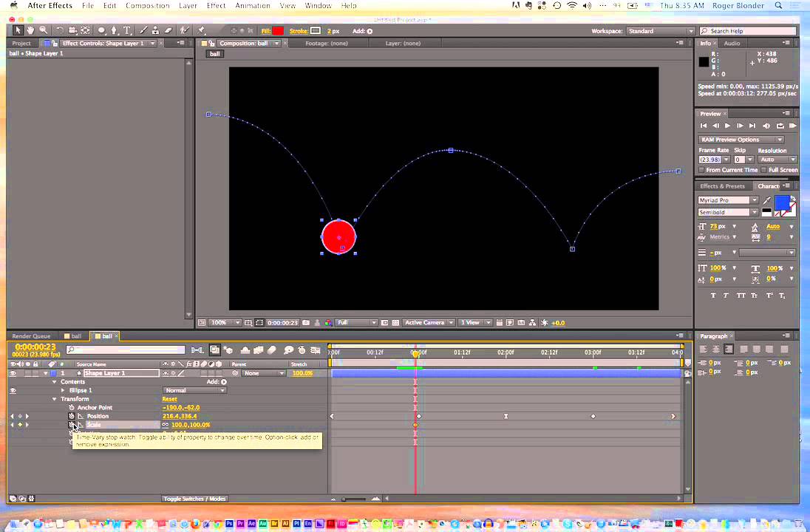Image resolution: width=810 pixels, height=532 pixels.
Task: Left align text in Paragraph panel
Action: tap(703, 349)
